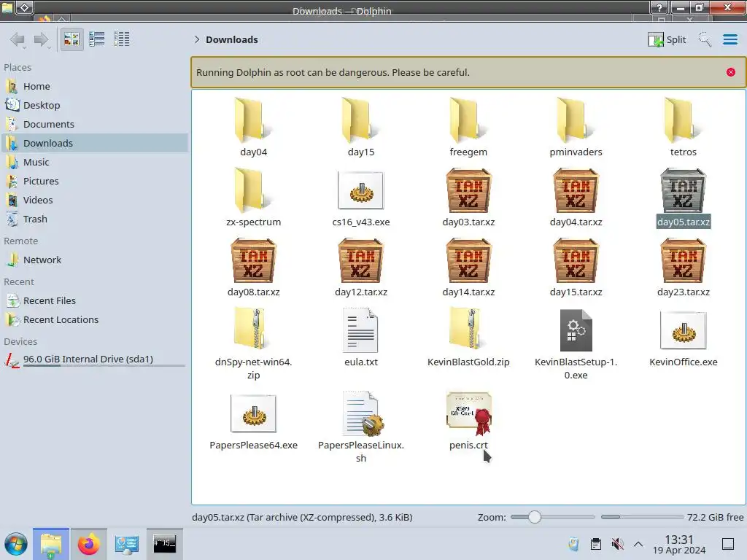Launch Firefox from taskbar

[88, 544]
